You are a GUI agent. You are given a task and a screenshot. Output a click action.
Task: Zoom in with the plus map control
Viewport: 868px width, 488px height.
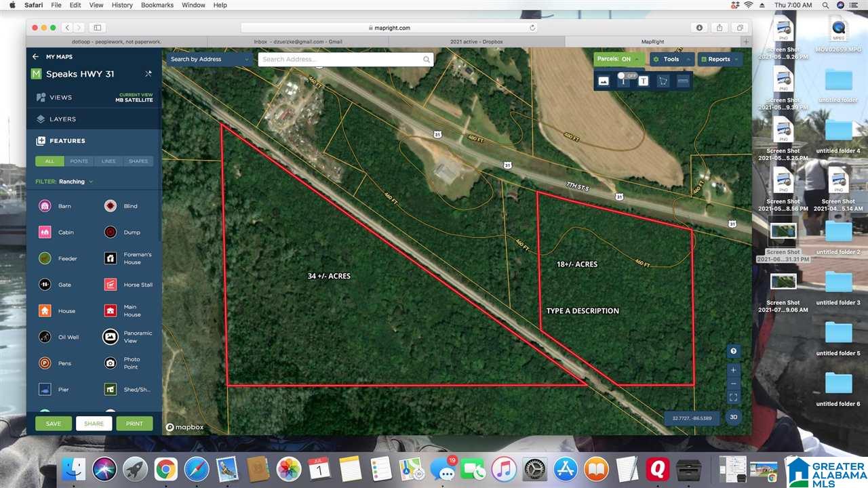coord(733,371)
